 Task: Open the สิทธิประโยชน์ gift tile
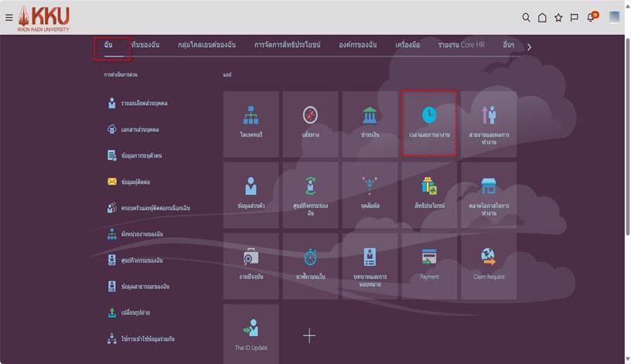point(429,193)
